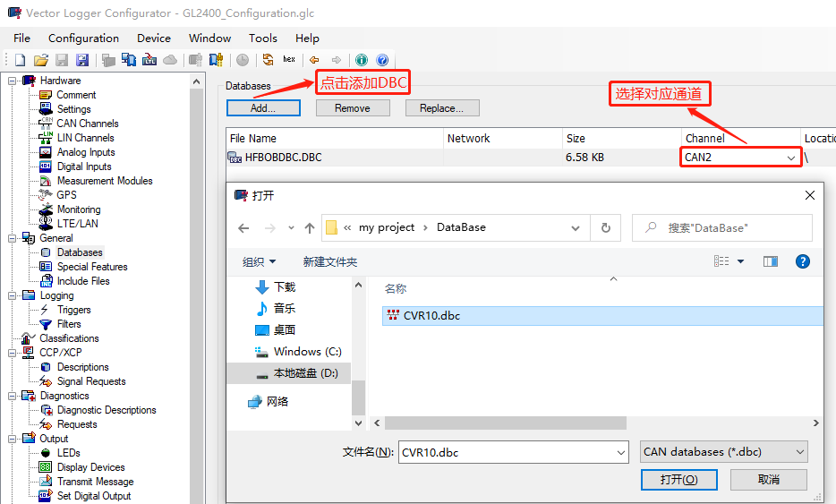Collapse the Output tree node
This screenshot has height=504, width=836.
[x=12, y=439]
